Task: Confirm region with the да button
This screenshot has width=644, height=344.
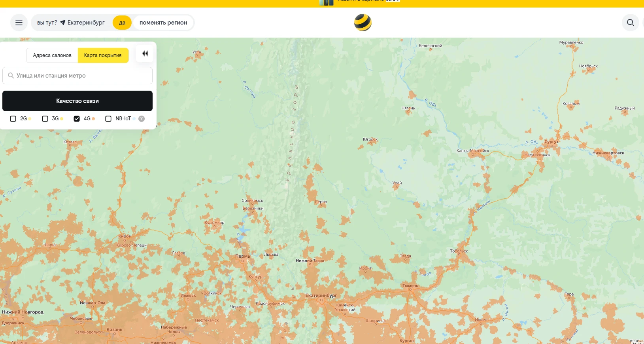Action: [x=122, y=23]
